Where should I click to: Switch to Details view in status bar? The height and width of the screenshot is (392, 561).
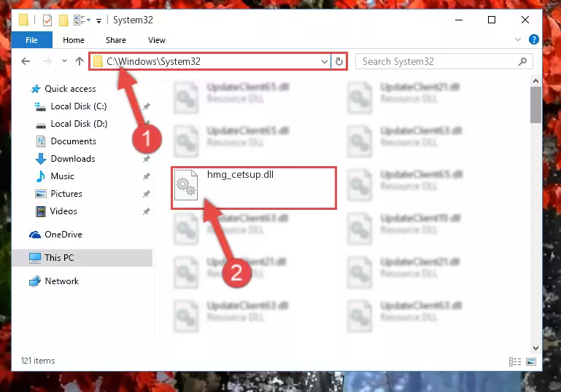coord(515,361)
